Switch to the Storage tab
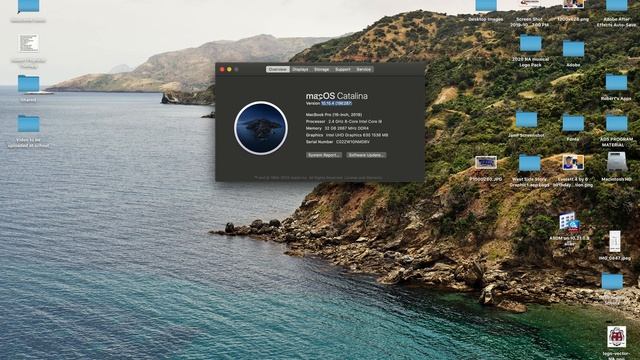Image resolution: width=640 pixels, height=360 pixels. [322, 69]
